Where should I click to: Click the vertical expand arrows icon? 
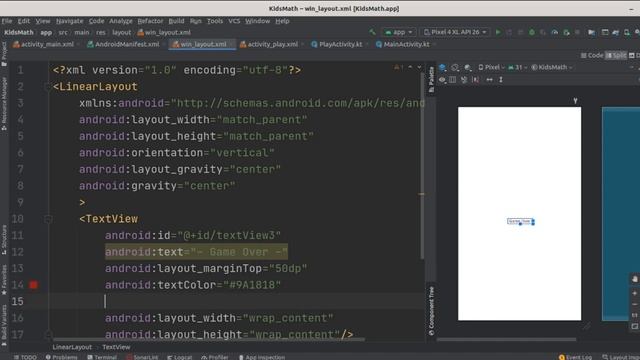pyautogui.click(x=501, y=80)
